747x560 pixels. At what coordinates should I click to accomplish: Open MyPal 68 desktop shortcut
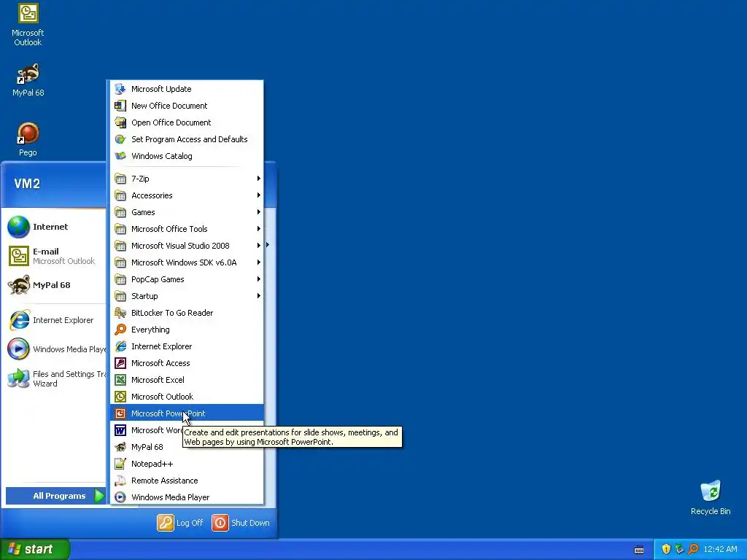tap(28, 80)
